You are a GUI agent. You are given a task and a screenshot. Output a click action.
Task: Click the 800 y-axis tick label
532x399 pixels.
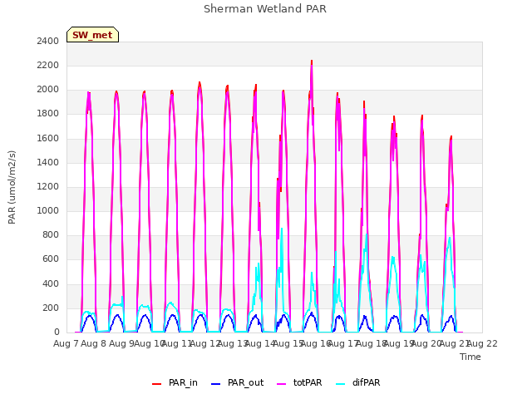coord(51,235)
